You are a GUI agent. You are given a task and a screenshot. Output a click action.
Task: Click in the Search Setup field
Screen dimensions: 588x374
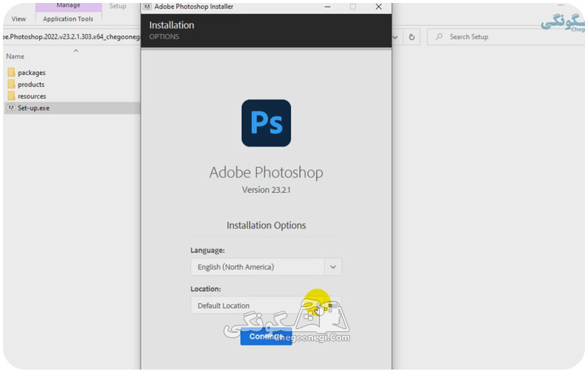pos(506,37)
